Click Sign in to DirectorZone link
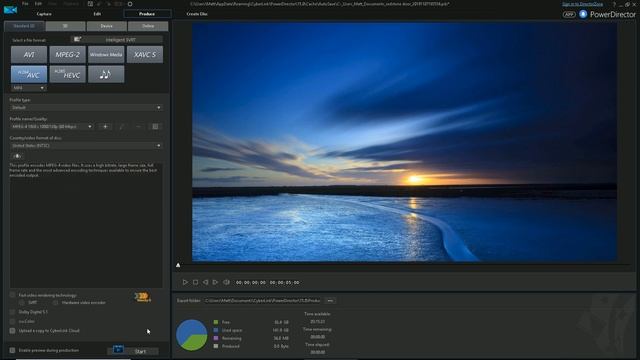The image size is (640, 360). (582, 4)
